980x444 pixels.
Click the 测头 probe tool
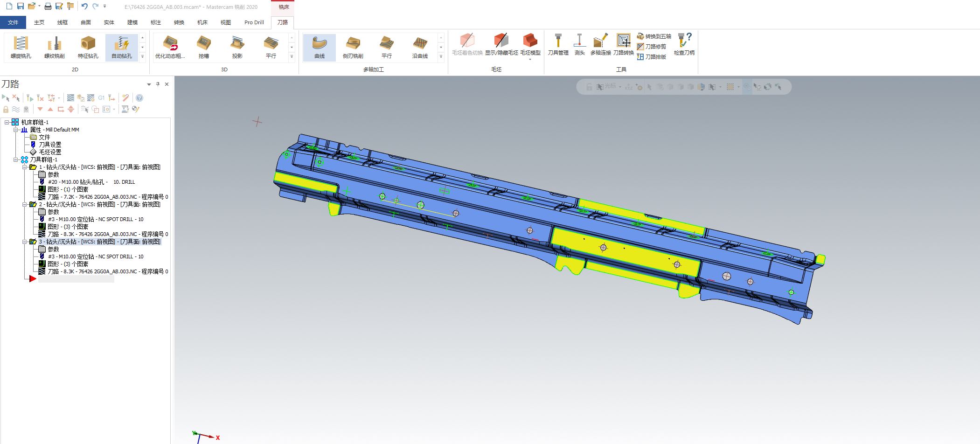580,45
